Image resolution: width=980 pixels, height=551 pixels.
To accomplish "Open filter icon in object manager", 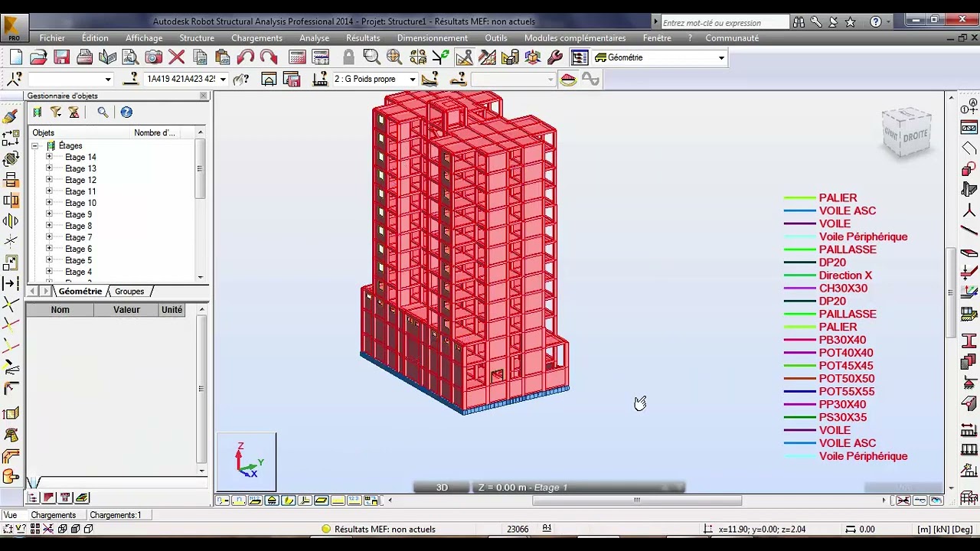I will coord(56,112).
